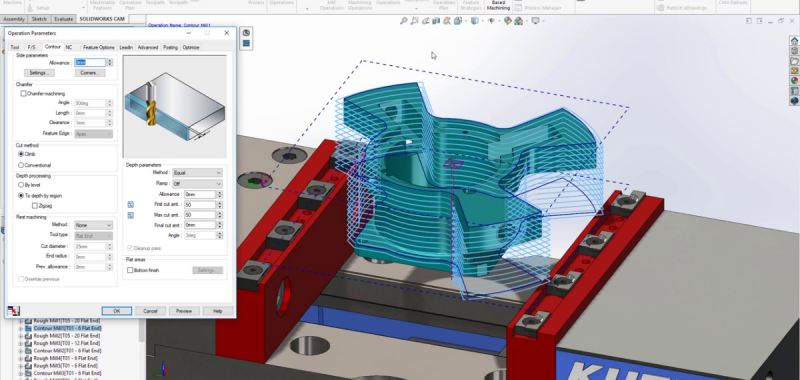Open the Advanced tab

[x=148, y=47]
